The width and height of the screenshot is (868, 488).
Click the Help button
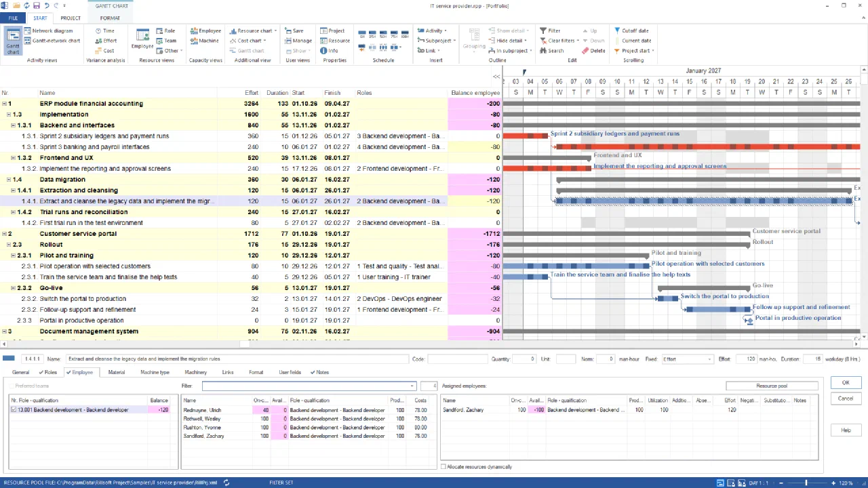pos(846,430)
